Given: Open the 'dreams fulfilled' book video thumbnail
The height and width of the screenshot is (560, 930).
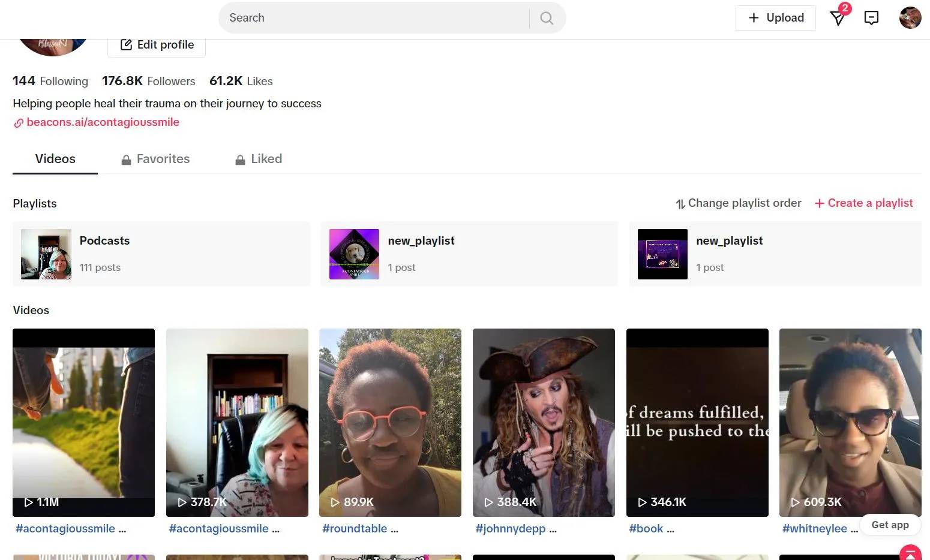Looking at the screenshot, I should click(x=697, y=423).
